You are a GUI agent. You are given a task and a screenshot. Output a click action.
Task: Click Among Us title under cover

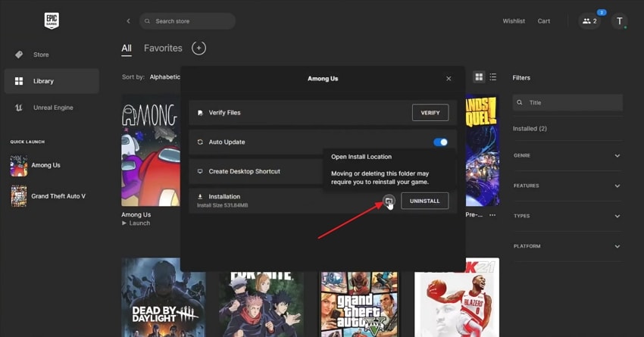point(136,214)
